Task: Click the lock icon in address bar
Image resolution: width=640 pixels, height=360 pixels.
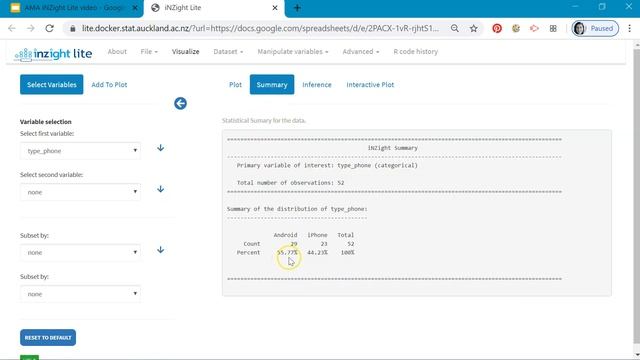Action: [73, 29]
